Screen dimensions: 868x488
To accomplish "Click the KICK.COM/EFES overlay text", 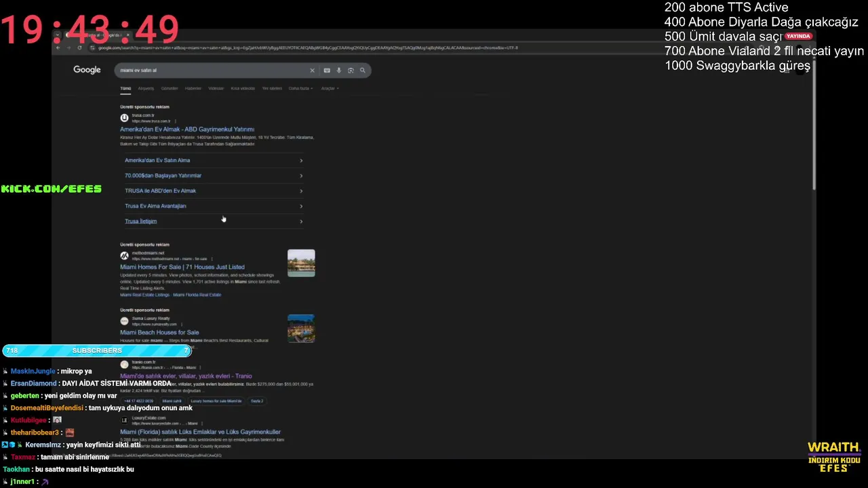I will pyautogui.click(x=51, y=189).
